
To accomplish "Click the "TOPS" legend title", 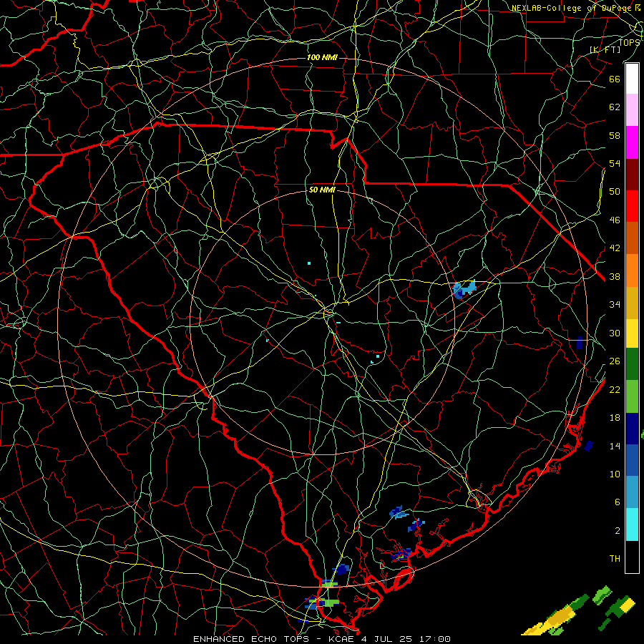I will point(629,42).
